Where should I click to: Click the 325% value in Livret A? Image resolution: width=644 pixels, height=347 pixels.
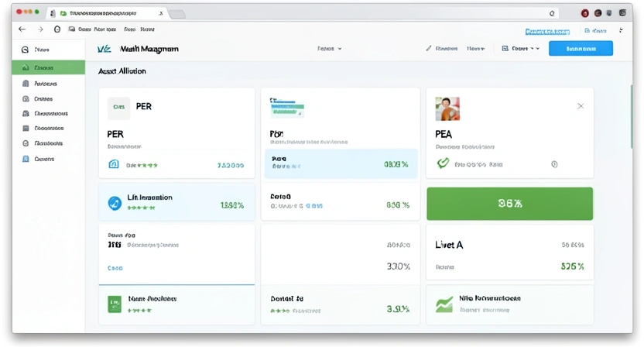coord(572,266)
